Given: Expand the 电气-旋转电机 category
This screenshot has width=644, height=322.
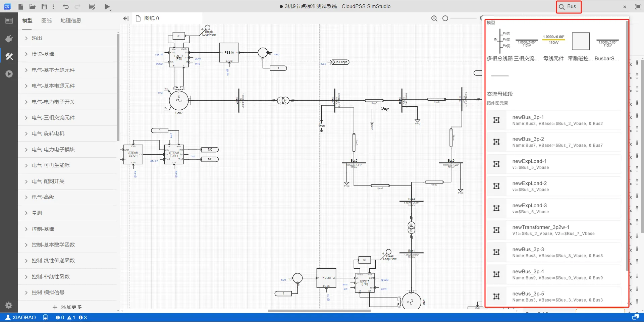Looking at the screenshot, I should [x=67, y=133].
